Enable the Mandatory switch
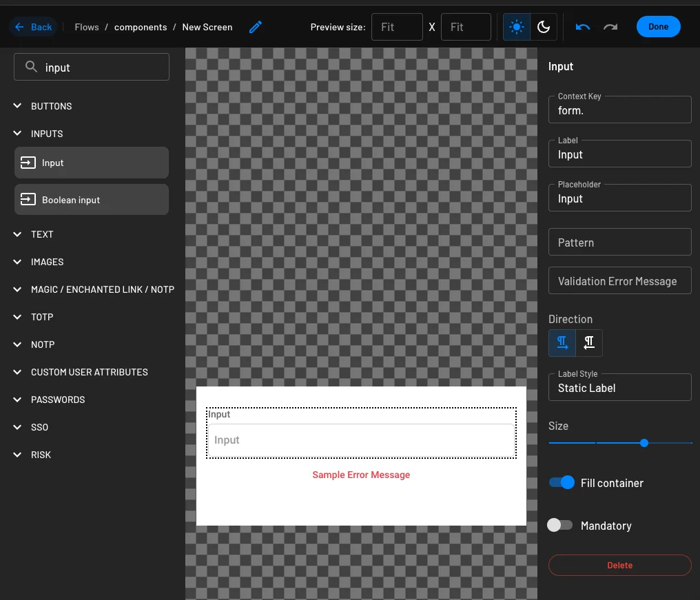 (560, 525)
